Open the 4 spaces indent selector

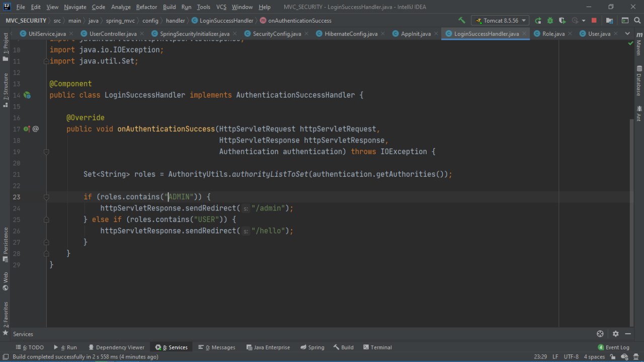click(x=594, y=356)
